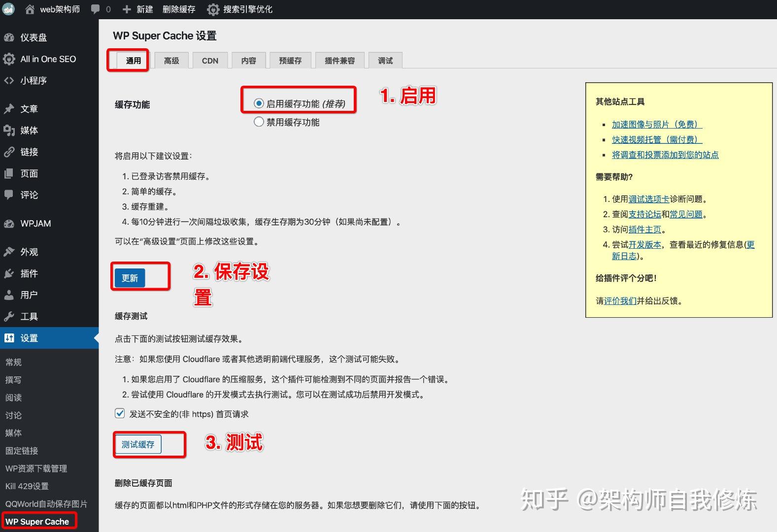Open WP资源下载管理 submenu
The width and height of the screenshot is (777, 532).
coord(36,468)
